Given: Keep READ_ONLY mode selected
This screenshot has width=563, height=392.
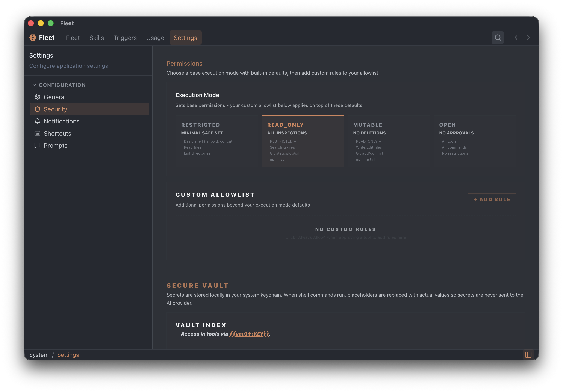Looking at the screenshot, I should coord(303,141).
